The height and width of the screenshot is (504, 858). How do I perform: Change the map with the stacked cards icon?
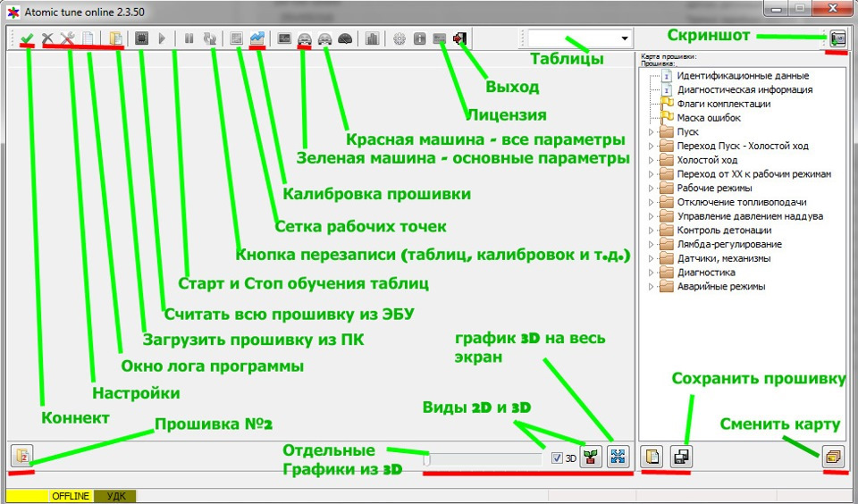point(833,457)
